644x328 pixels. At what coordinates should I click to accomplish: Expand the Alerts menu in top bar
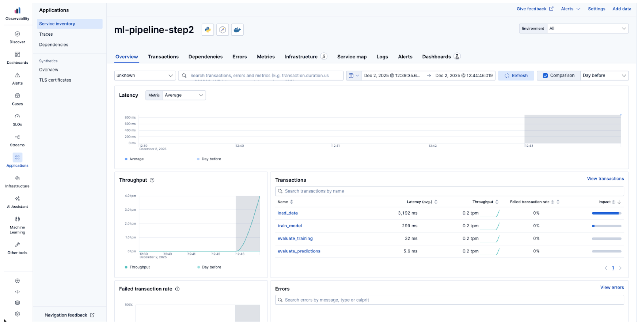570,9
